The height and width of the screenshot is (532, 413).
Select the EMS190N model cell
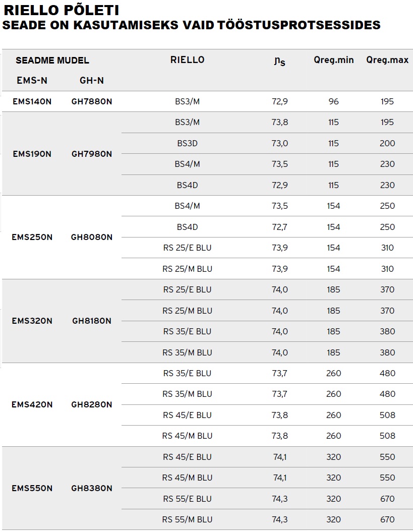click(x=32, y=154)
